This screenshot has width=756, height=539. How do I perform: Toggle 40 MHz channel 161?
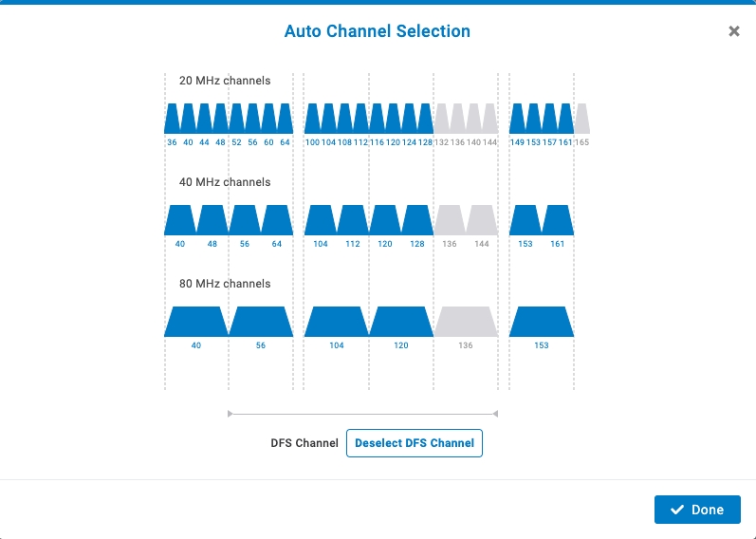tap(558, 220)
